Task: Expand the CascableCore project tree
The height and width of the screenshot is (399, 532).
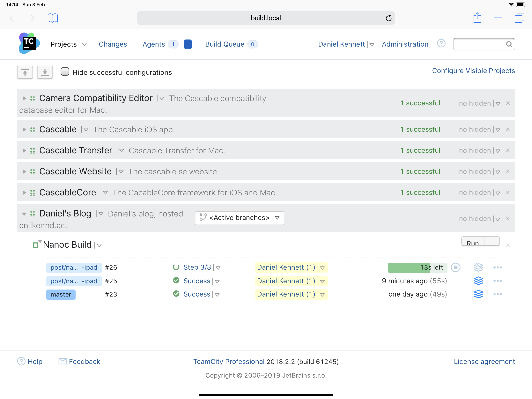Action: click(x=24, y=193)
